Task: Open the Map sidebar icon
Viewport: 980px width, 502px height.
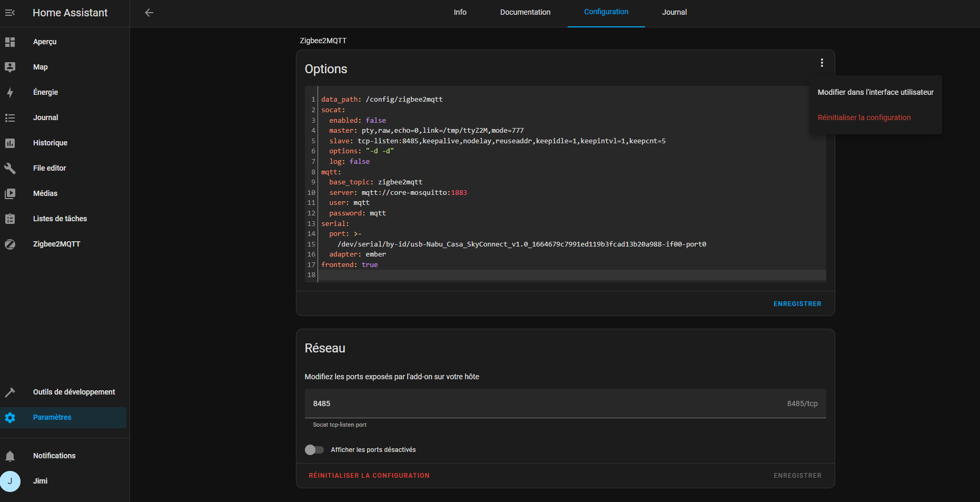Action: (10, 67)
